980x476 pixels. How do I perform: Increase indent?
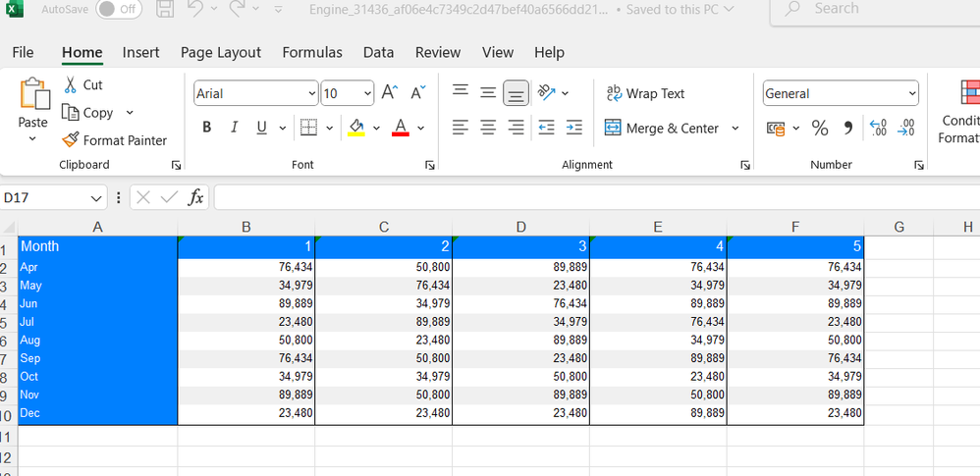click(573, 128)
